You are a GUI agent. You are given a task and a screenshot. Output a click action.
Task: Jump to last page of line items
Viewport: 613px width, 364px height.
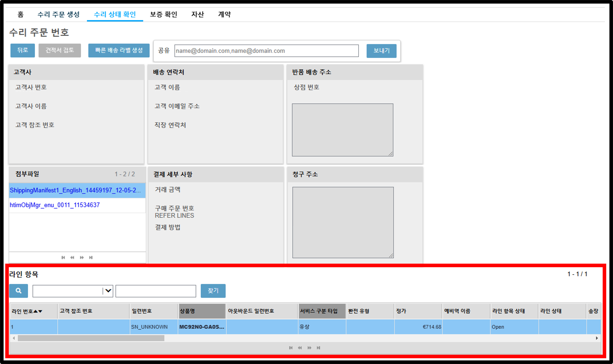tap(318, 348)
